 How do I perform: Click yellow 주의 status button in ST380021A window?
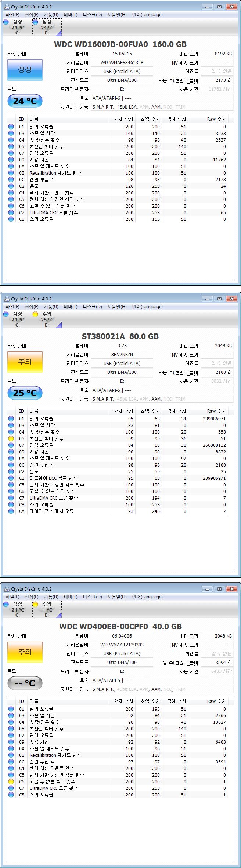25,362
